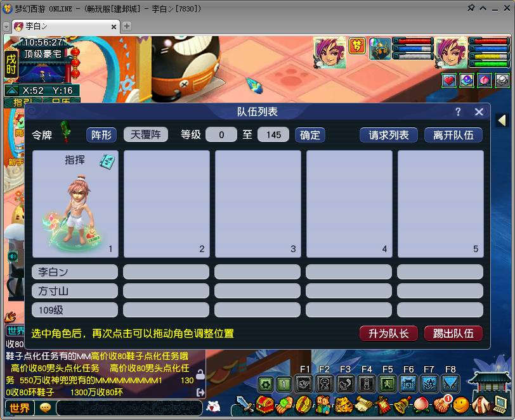The image size is (515, 420).
Task: Click the heart quick-item slot
Action: coord(449,81)
